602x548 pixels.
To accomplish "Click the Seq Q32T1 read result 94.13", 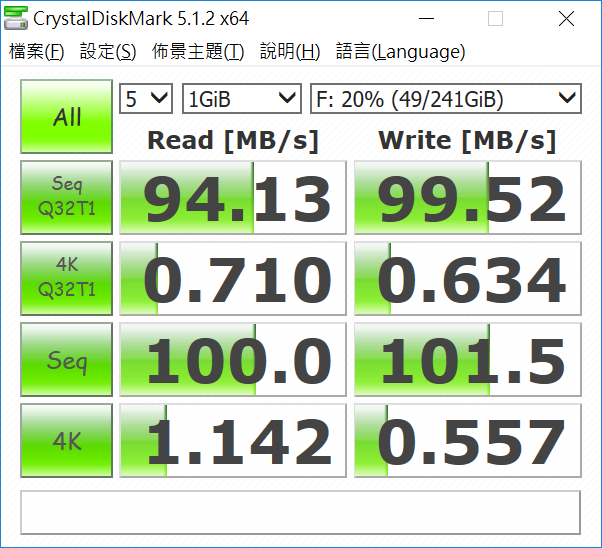I will (233, 197).
